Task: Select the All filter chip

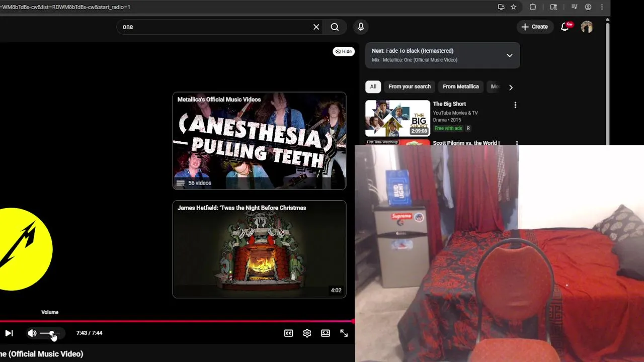Action: point(373,86)
